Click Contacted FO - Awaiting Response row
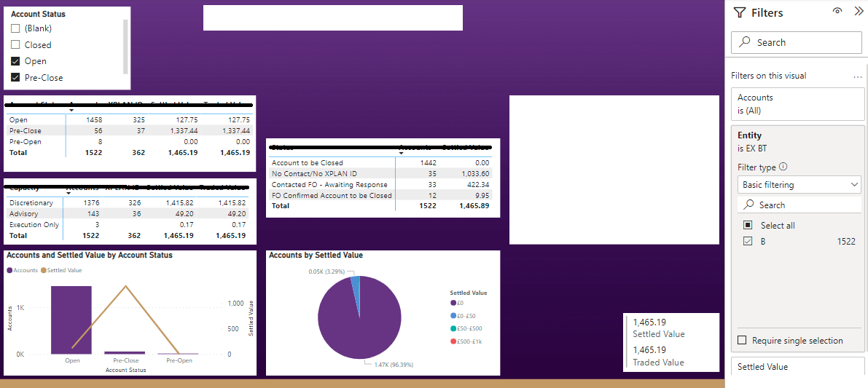The width and height of the screenshot is (868, 388). 380,185
